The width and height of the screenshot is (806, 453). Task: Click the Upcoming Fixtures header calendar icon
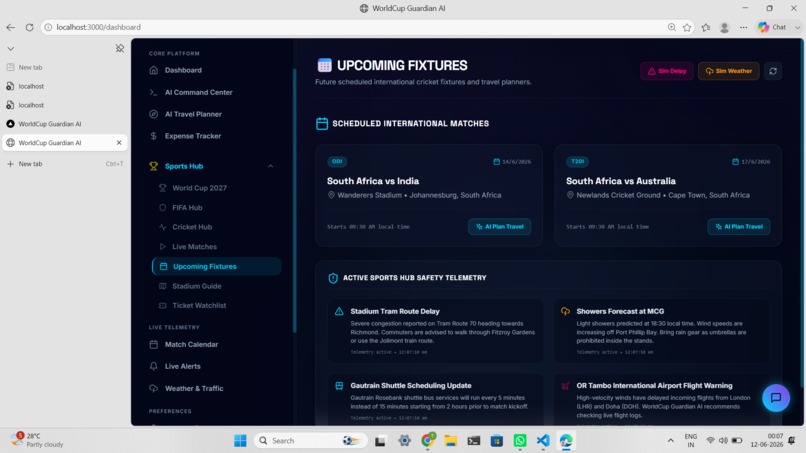(324, 65)
